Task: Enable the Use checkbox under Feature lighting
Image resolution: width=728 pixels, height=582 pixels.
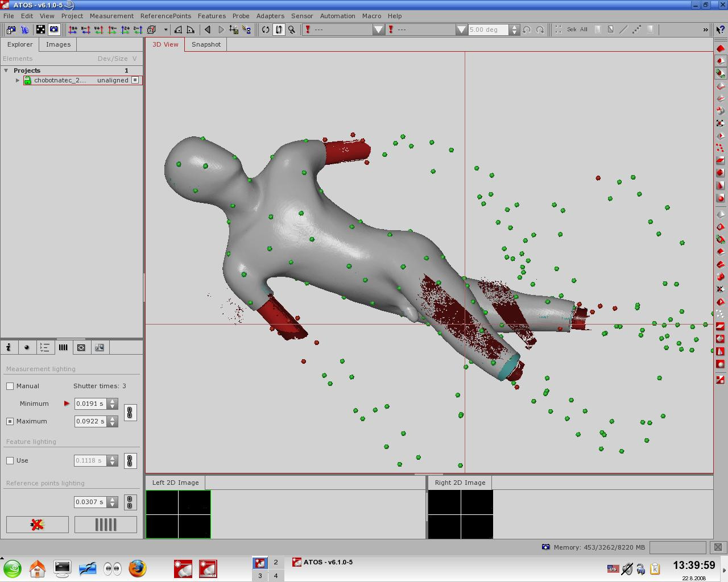Action: coord(10,460)
